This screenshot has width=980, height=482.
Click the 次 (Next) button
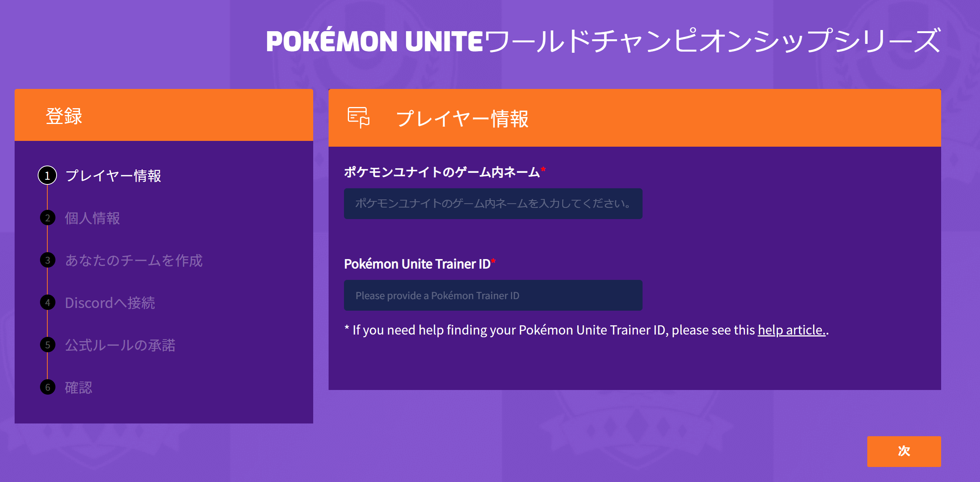tap(904, 451)
